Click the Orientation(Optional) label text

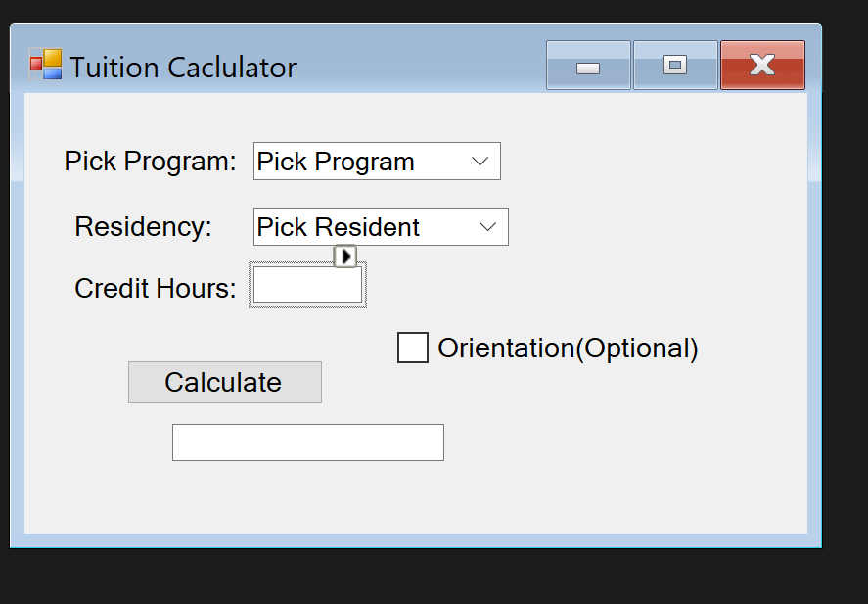pyautogui.click(x=568, y=348)
